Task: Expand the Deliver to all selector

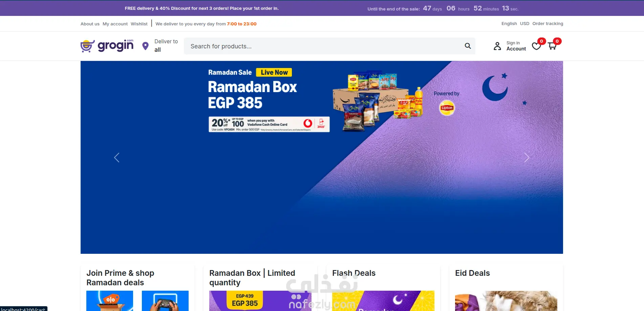Action: [x=166, y=46]
